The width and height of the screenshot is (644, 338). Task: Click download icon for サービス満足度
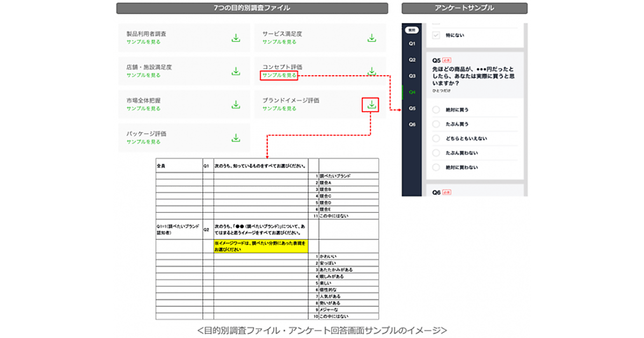tap(371, 38)
